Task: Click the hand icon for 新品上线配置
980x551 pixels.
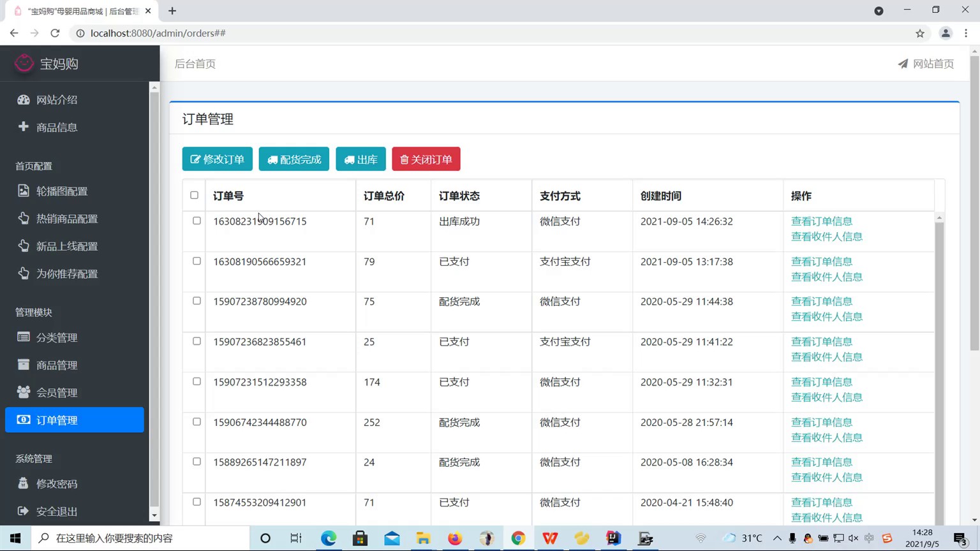Action: click(24, 246)
